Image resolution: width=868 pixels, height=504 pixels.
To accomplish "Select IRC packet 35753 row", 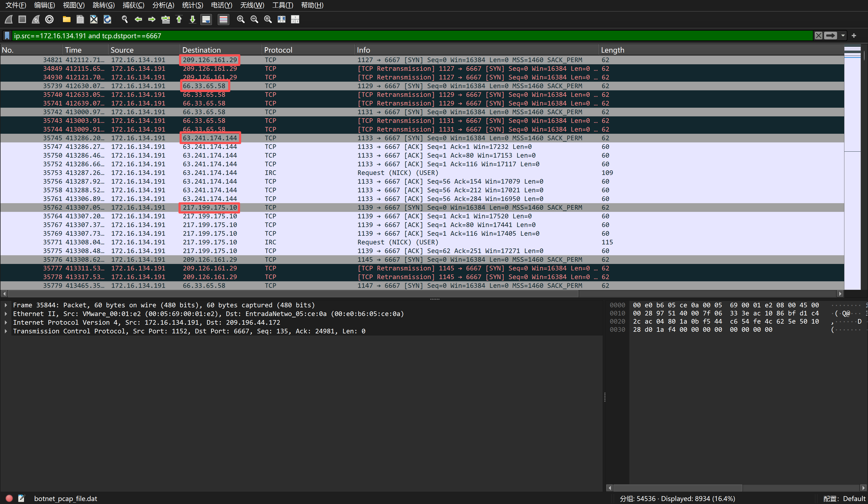I will 310,173.
